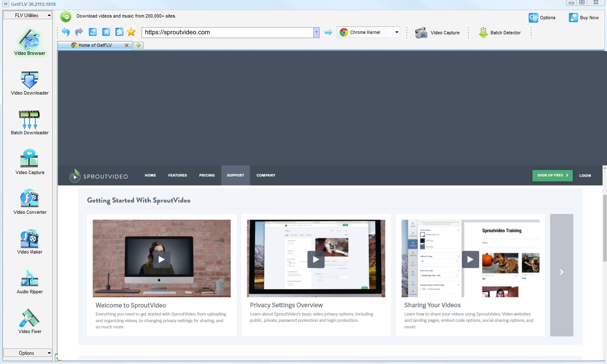
Task: Click the SproutVideo logo
Action: (98, 176)
